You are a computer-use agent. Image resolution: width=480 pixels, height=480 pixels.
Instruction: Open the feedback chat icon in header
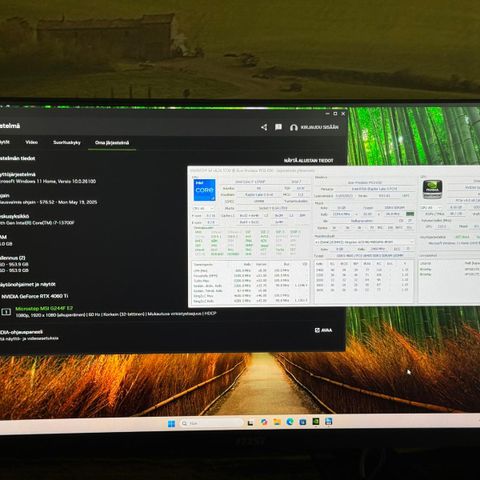click(278, 127)
